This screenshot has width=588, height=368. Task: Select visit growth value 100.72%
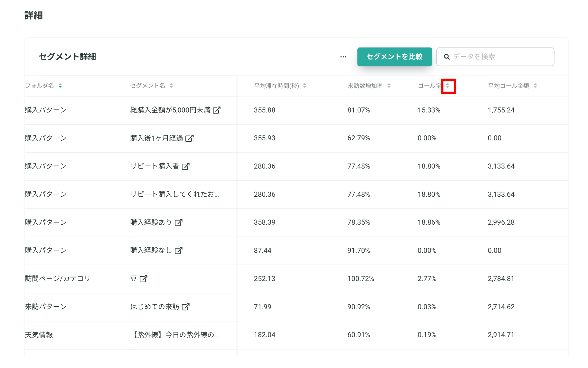[361, 279]
